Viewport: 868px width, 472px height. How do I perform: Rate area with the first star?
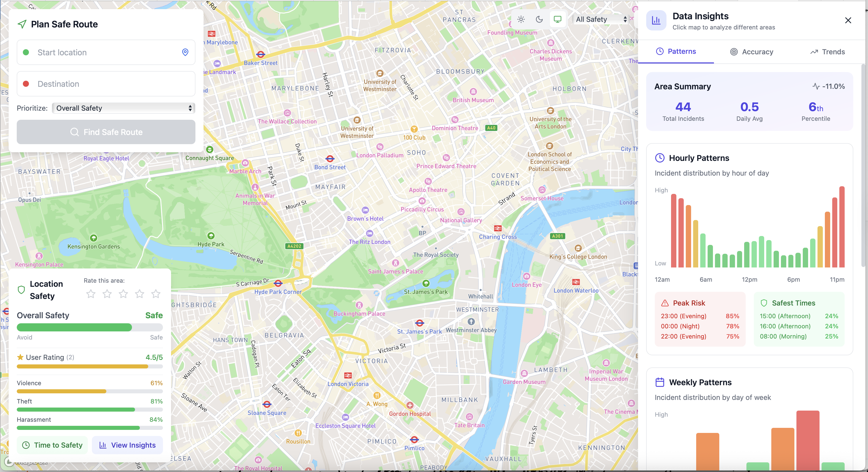pyautogui.click(x=91, y=294)
